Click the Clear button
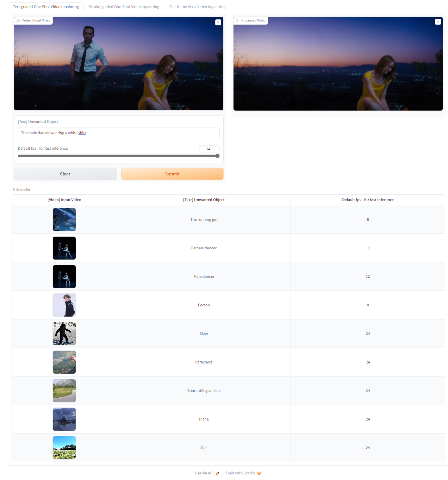The height and width of the screenshot is (480, 448). coord(65,174)
